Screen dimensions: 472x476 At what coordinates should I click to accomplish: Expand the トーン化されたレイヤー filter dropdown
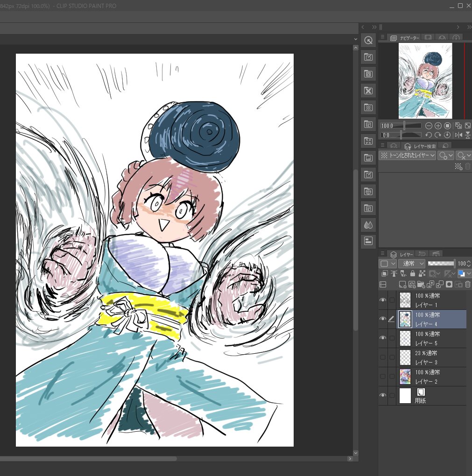[x=408, y=155]
